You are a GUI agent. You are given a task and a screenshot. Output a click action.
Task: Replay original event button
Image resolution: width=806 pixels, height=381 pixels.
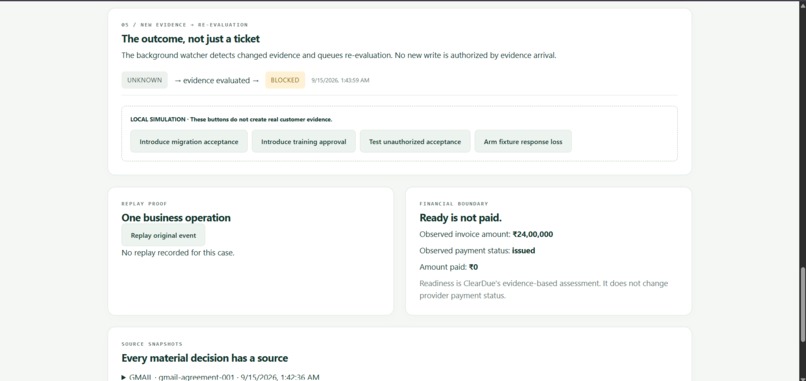163,235
